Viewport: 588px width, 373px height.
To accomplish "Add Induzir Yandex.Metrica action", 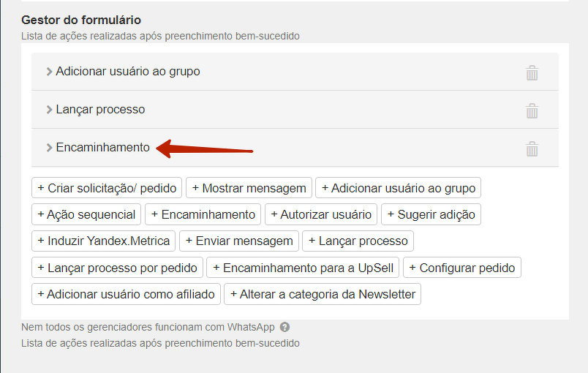I will tap(103, 241).
